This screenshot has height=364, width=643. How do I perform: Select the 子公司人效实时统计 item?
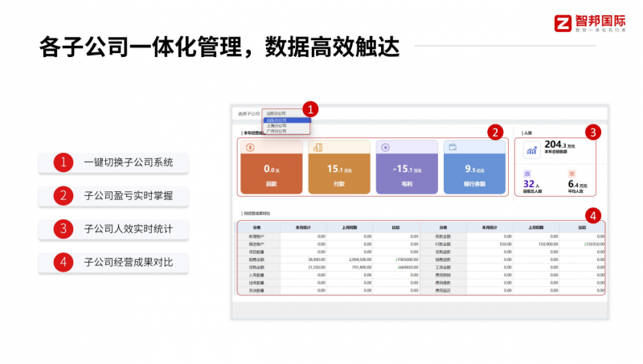(128, 228)
